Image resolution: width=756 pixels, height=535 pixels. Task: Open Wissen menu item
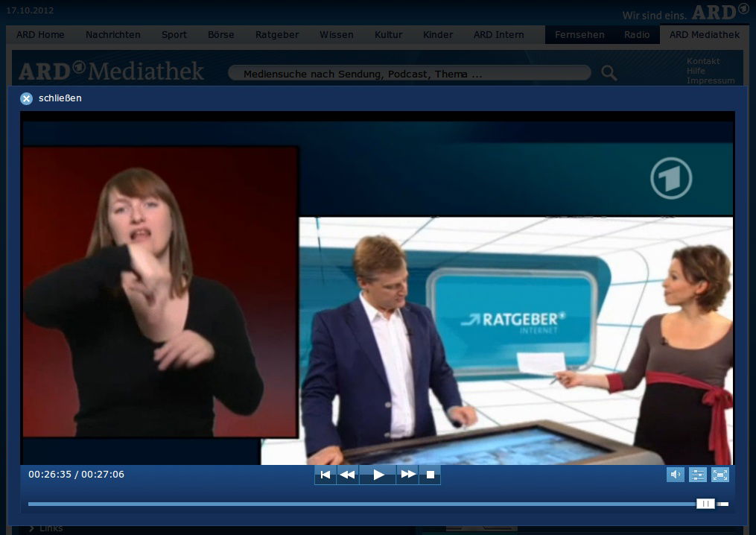tap(337, 35)
